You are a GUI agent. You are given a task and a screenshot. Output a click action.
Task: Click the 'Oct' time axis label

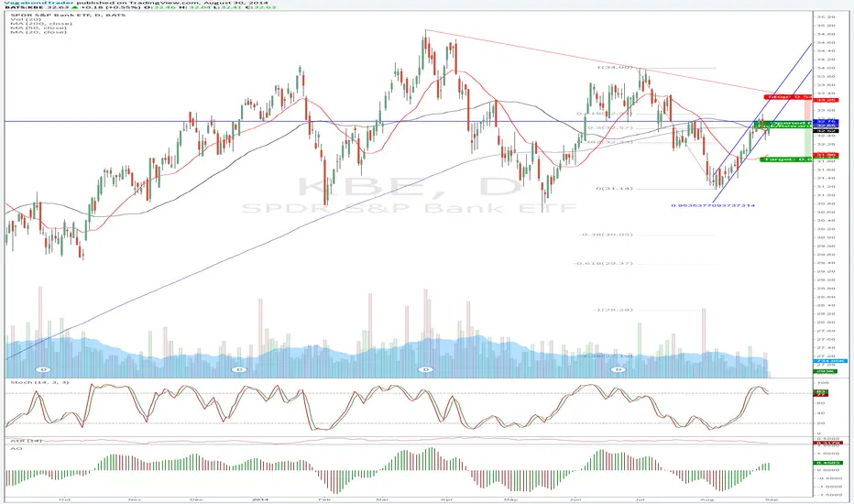click(x=64, y=499)
